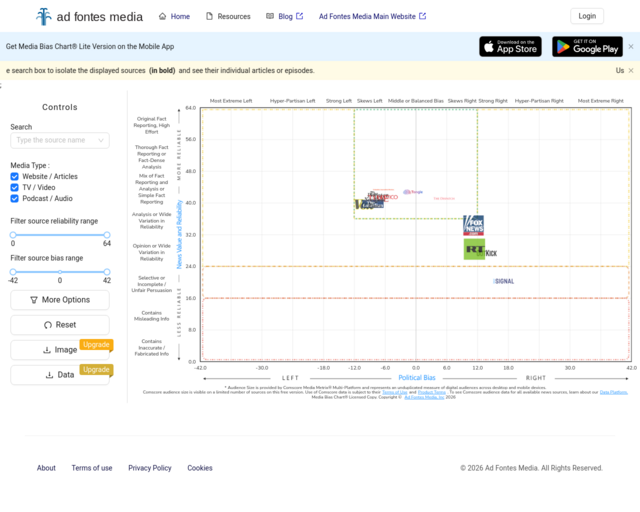Uncheck Podcast / Audio media type

click(x=15, y=198)
